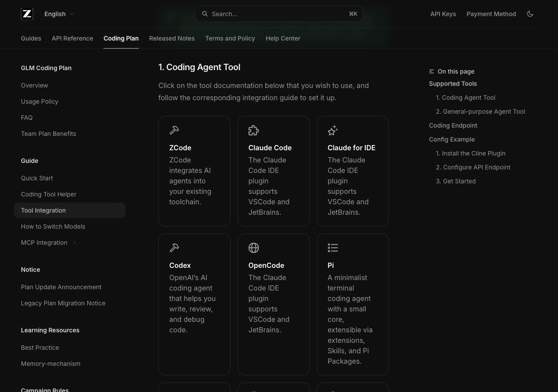Click the 1. Coding Agent Tool heading

(x=199, y=67)
